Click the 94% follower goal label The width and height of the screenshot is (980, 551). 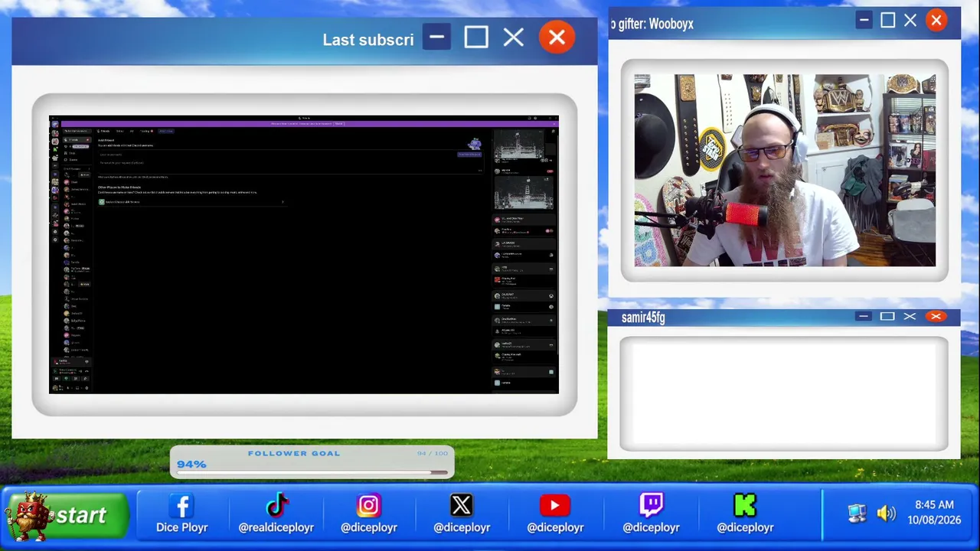191,464
